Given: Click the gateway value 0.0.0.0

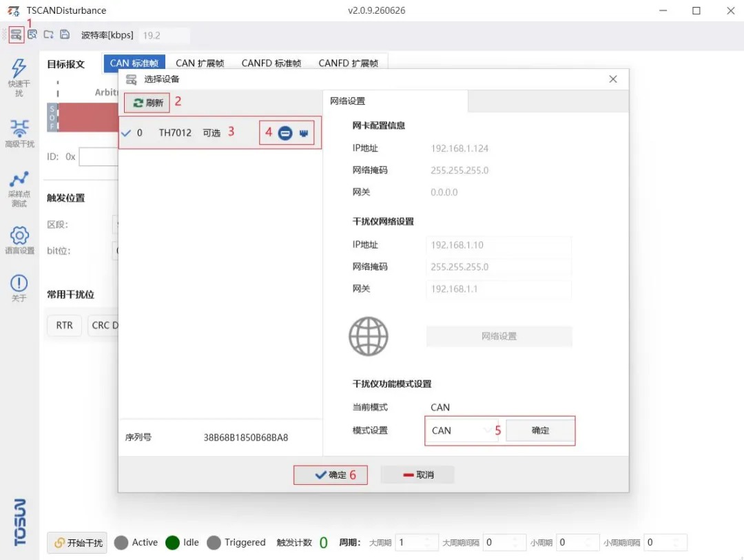Looking at the screenshot, I should (444, 192).
